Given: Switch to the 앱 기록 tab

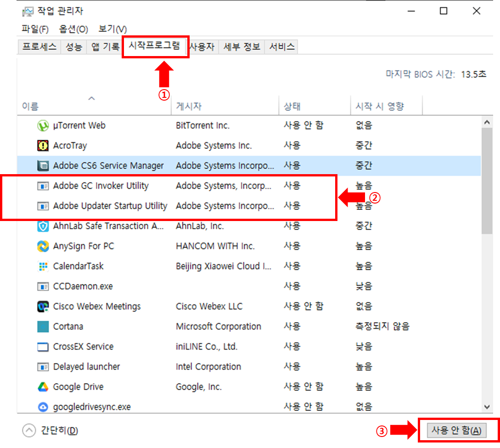Looking at the screenshot, I should click(x=105, y=47).
